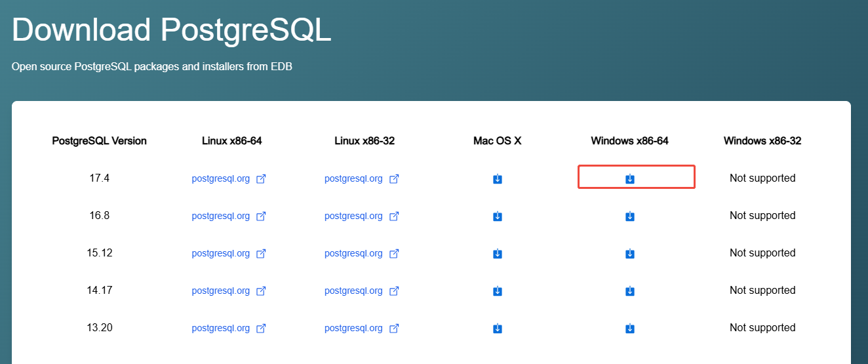
Task: Open postgresql.org link for 13.20 Linux x86-64
Action: pyautogui.click(x=221, y=328)
